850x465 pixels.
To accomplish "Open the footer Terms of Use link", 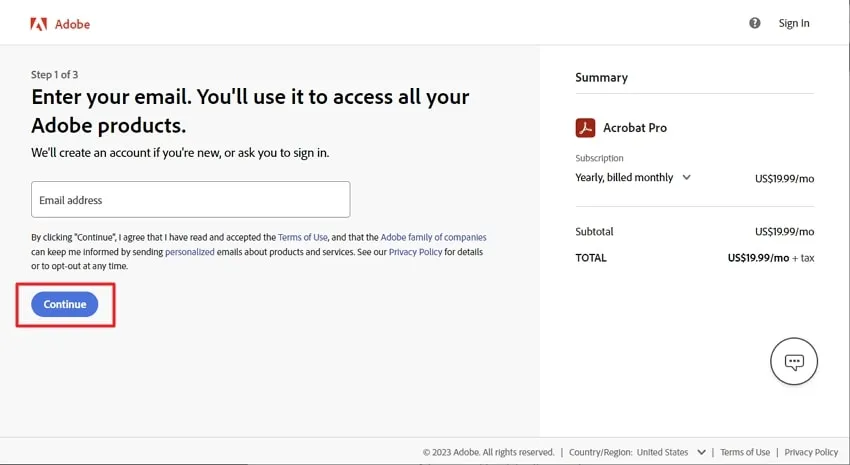I will coord(745,452).
